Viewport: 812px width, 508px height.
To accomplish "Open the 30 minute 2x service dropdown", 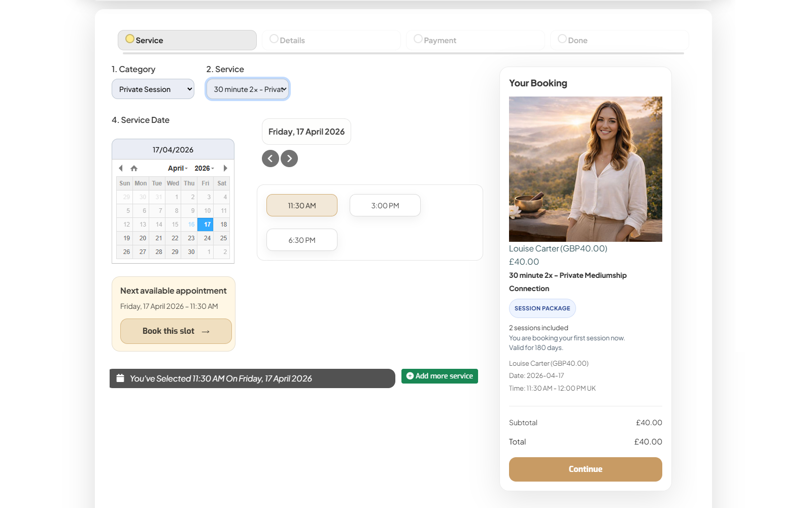I will pyautogui.click(x=247, y=89).
